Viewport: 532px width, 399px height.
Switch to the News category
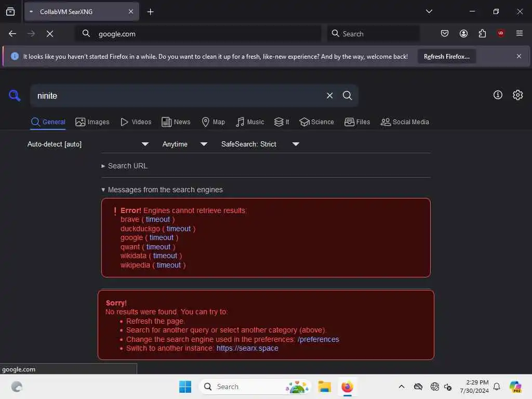pyautogui.click(x=176, y=122)
